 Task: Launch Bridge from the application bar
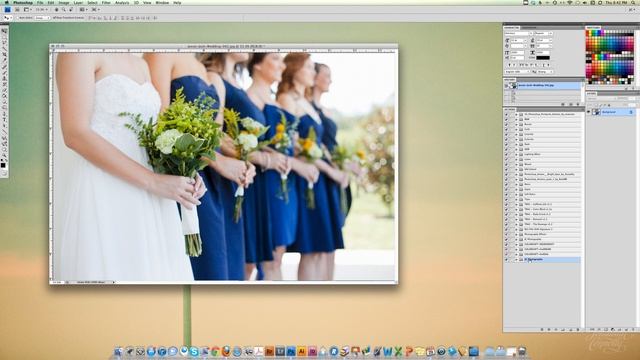(x=17, y=9)
